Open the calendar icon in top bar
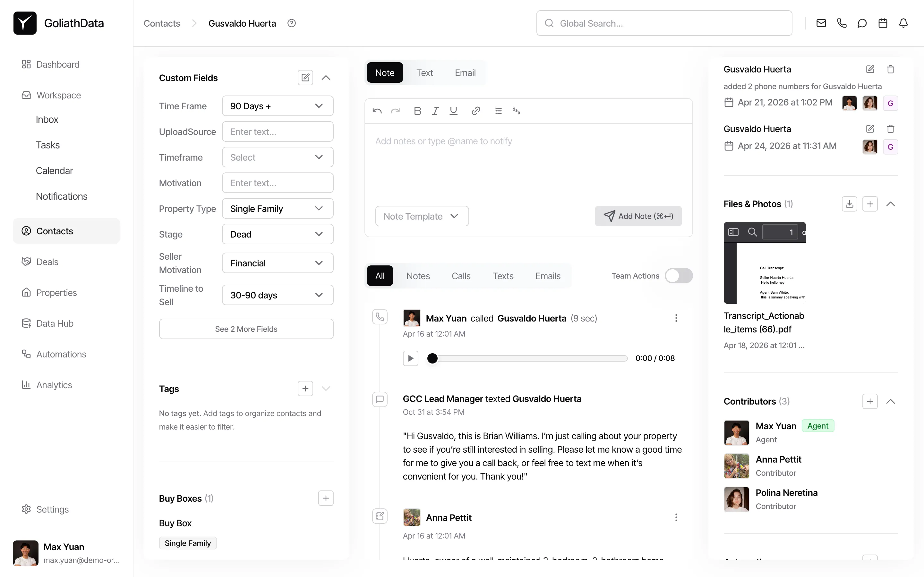Image resolution: width=924 pixels, height=577 pixels. [x=883, y=23]
